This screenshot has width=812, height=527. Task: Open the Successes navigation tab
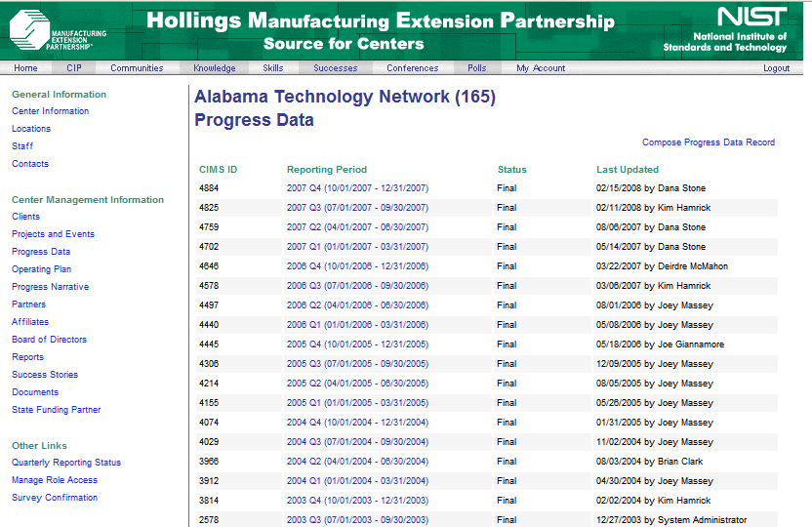(335, 68)
